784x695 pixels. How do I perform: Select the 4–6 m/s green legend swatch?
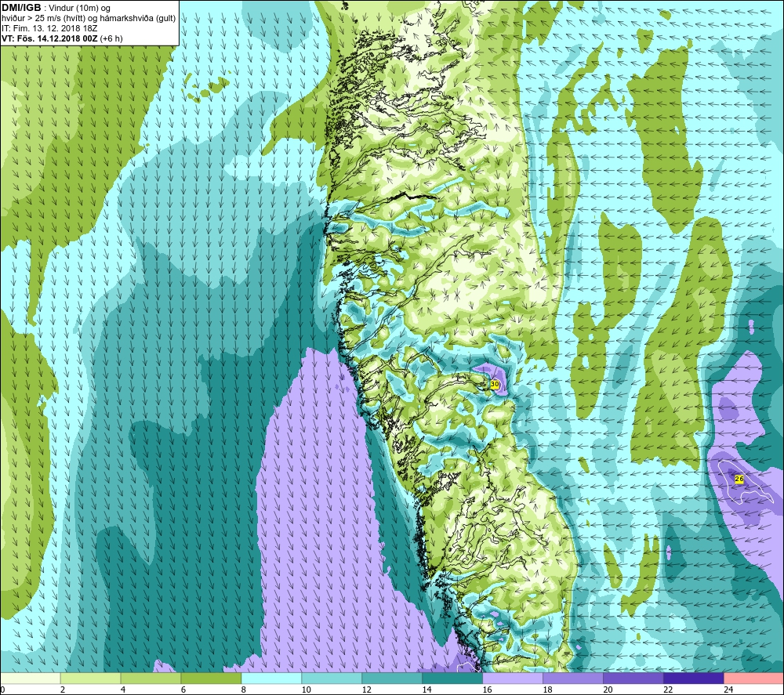151,678
